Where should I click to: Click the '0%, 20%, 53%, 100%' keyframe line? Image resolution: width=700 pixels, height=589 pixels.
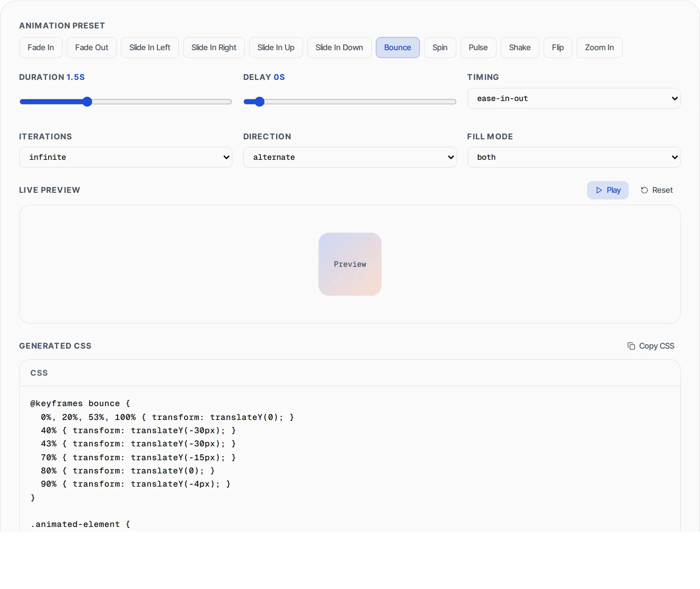(x=167, y=417)
